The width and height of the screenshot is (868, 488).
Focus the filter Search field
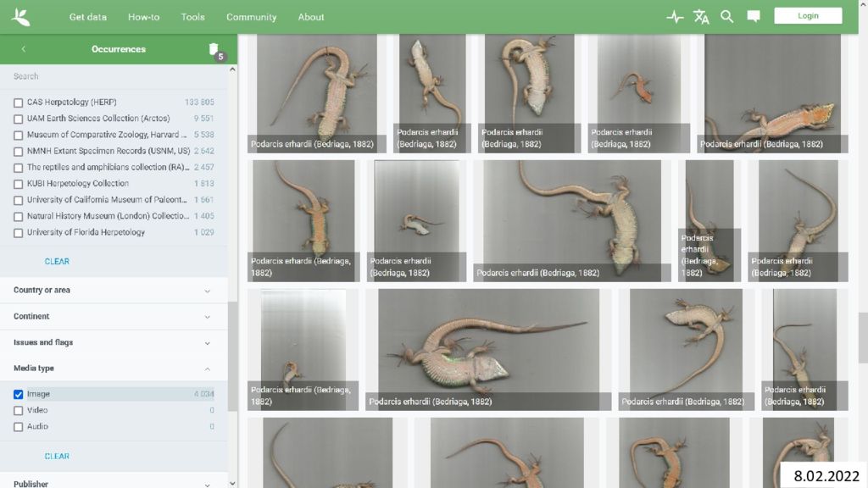point(114,76)
